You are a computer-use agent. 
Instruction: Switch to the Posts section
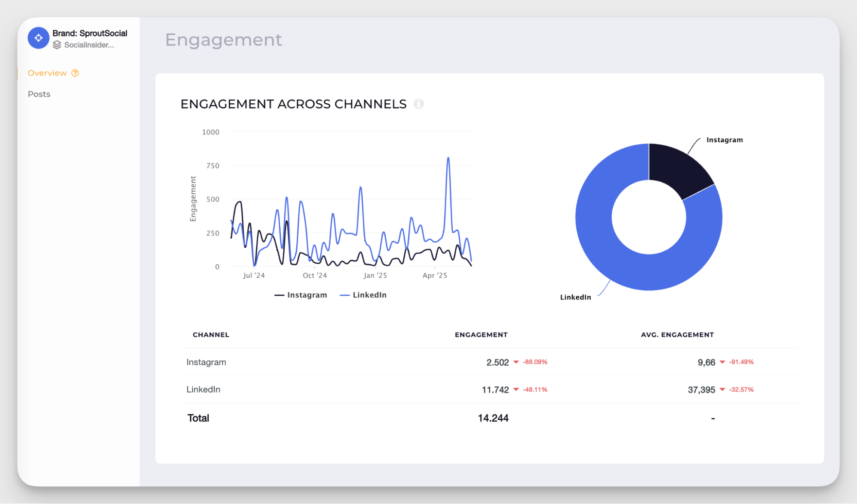pyautogui.click(x=39, y=94)
